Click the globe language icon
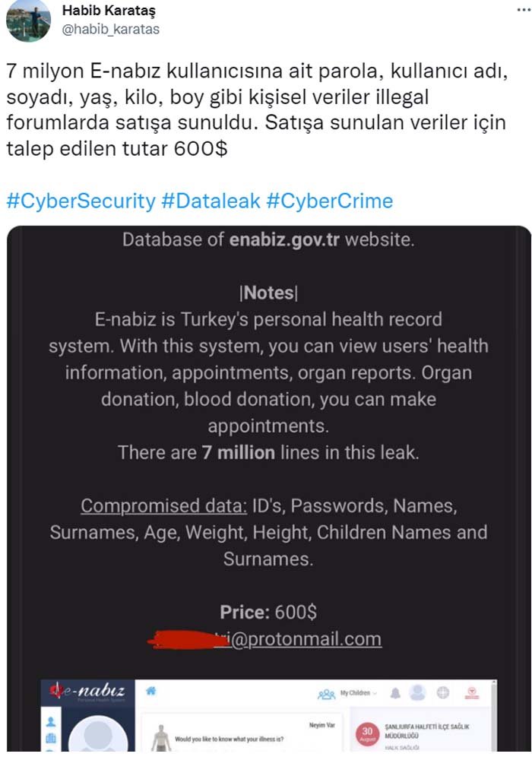This screenshot has width=532, height=760. click(443, 693)
